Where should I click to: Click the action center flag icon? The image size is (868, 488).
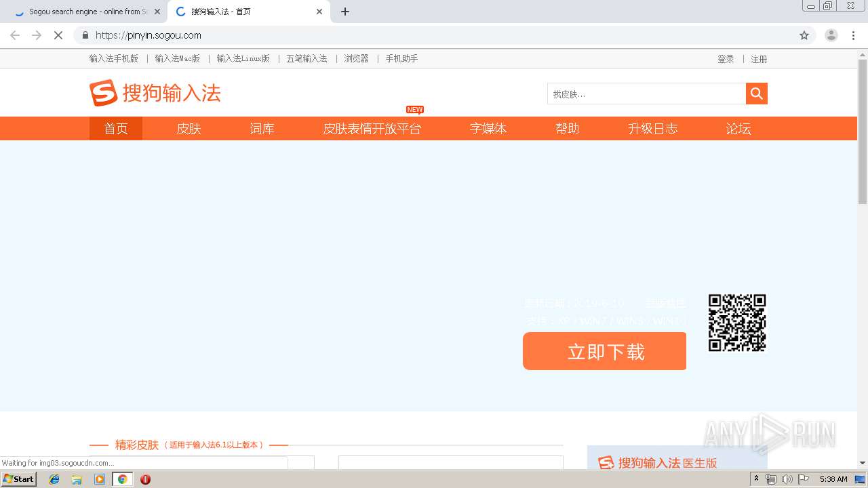coord(804,479)
